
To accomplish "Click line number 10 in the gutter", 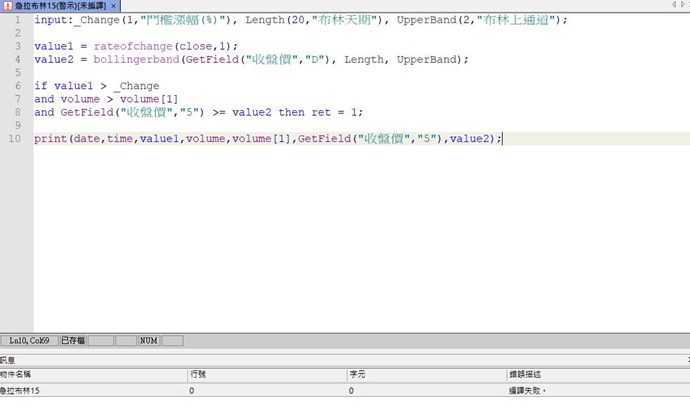I will pyautogui.click(x=15, y=138).
